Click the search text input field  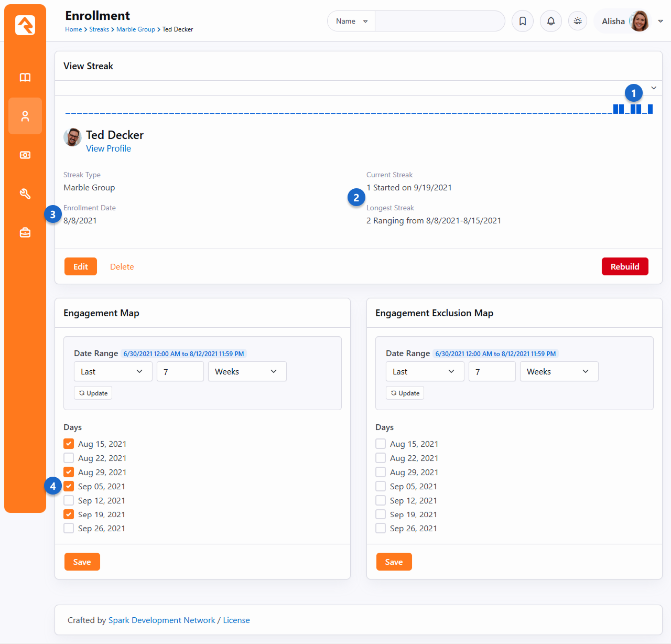click(439, 21)
